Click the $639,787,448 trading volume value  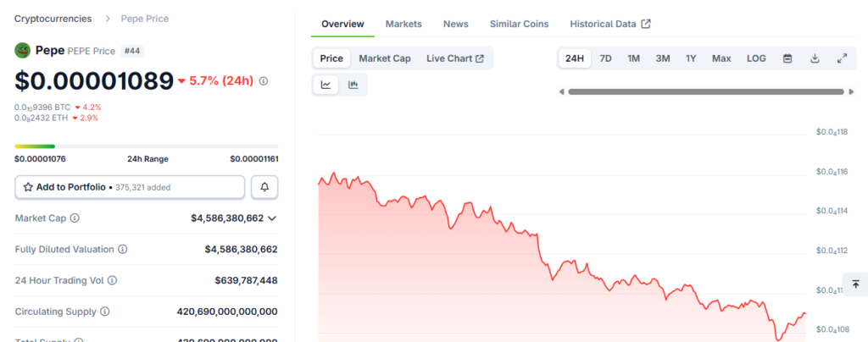247,281
